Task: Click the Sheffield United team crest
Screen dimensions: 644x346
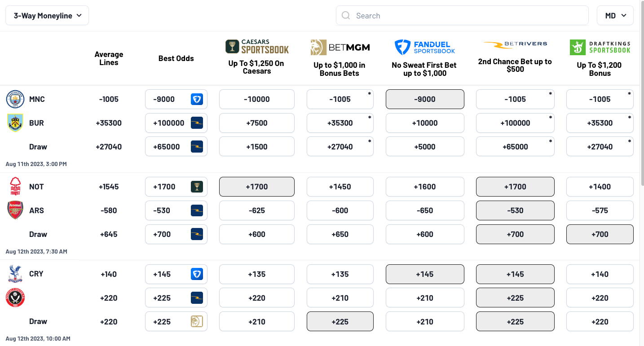Action: pos(15,298)
